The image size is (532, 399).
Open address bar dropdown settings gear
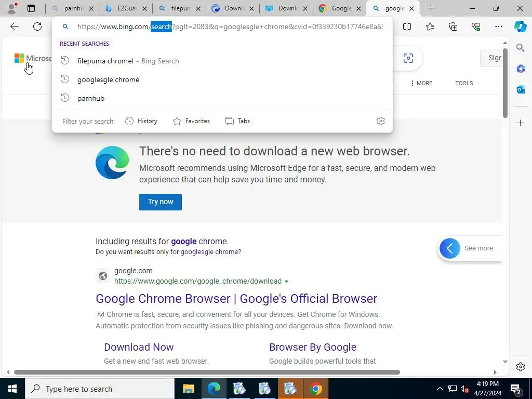point(381,121)
